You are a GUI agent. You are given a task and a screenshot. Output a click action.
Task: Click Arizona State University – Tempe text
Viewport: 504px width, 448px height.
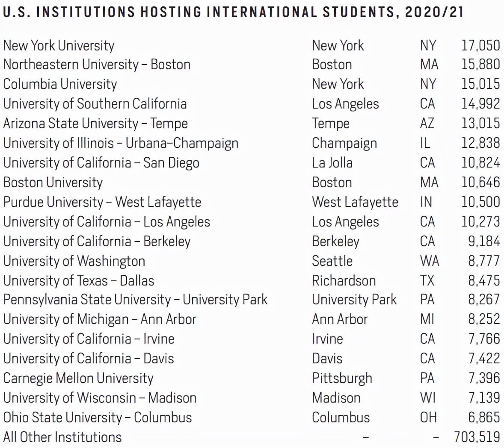click(95, 124)
